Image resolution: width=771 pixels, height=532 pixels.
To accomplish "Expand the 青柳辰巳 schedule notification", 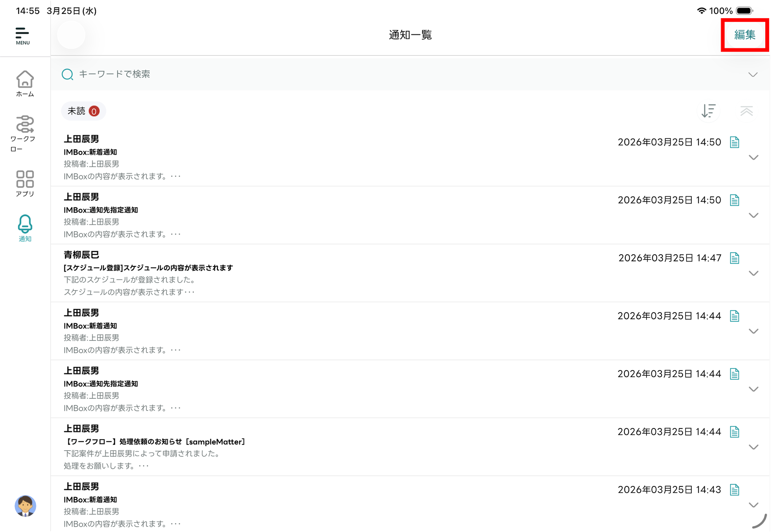I will coord(753,273).
